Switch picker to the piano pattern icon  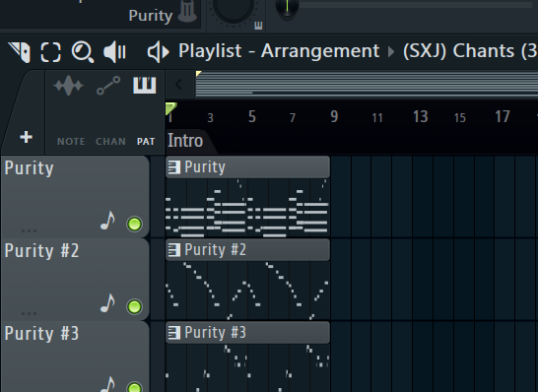click(x=145, y=85)
